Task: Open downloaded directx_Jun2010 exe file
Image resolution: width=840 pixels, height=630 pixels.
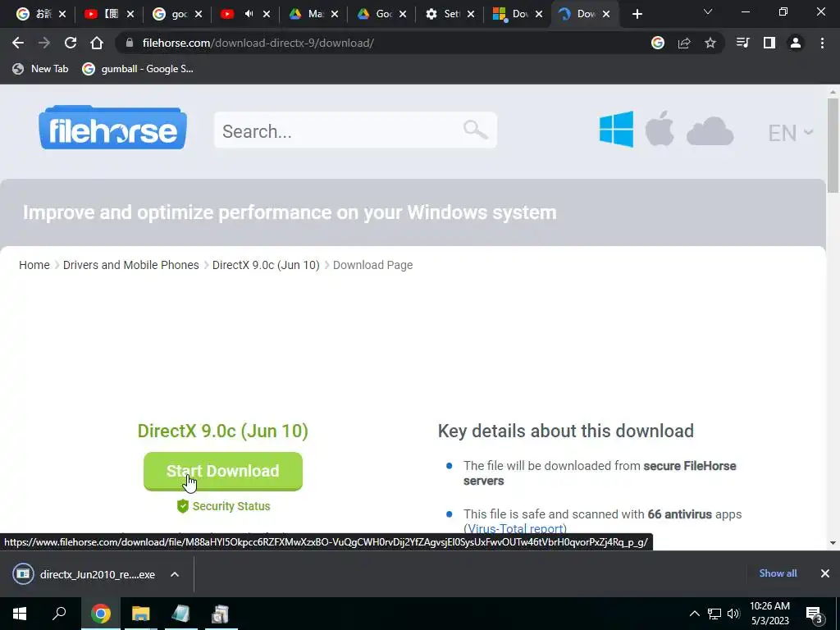Action: (x=84, y=574)
